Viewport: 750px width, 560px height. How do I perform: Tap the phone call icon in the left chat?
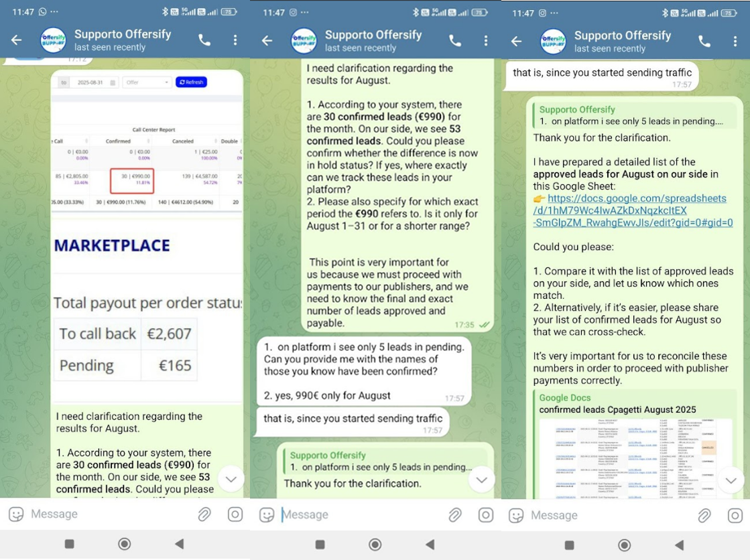[x=204, y=40]
